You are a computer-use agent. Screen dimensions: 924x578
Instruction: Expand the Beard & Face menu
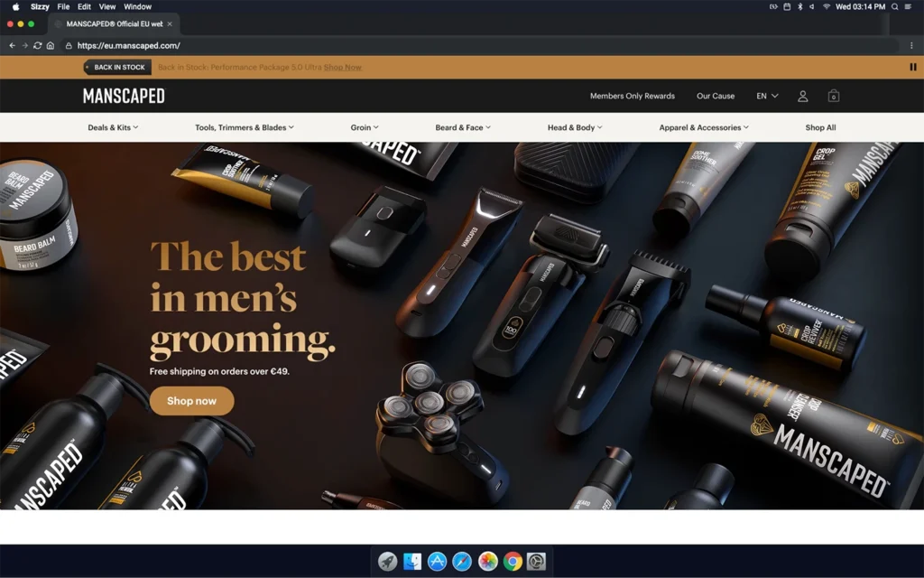(x=463, y=127)
